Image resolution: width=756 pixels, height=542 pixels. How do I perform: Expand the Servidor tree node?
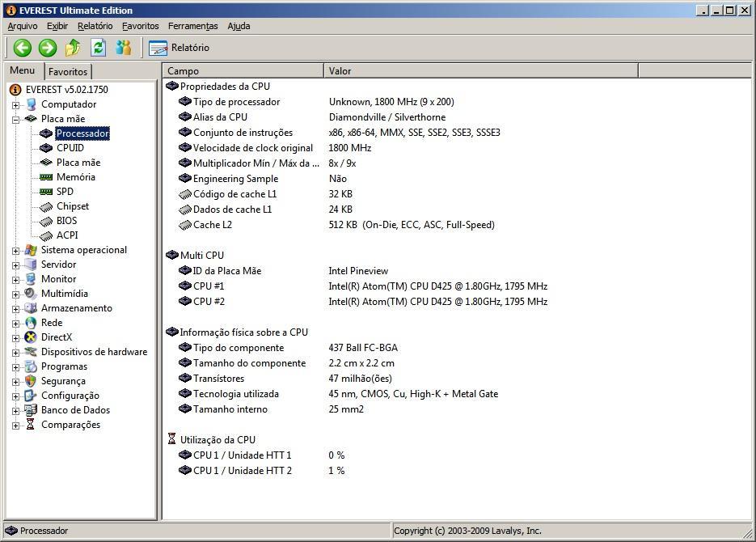(x=16, y=265)
